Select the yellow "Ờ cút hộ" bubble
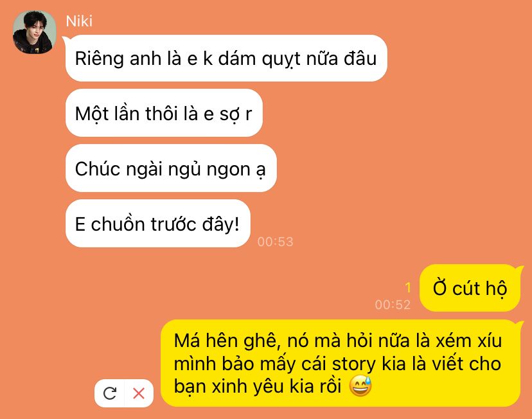532x419 pixels. tap(470, 288)
